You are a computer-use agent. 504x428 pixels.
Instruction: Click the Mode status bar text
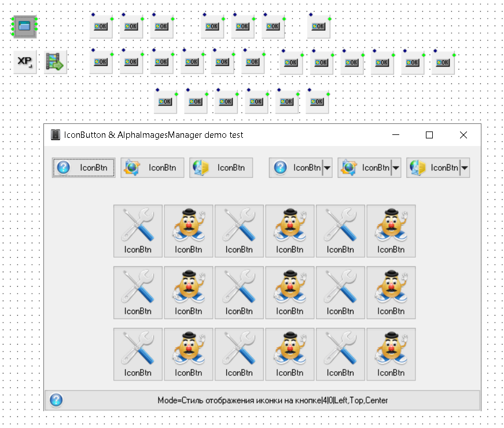(x=273, y=400)
